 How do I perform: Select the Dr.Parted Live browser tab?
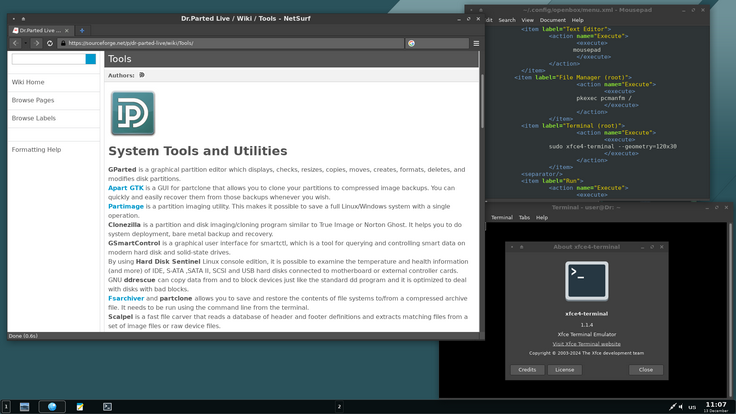(40, 31)
